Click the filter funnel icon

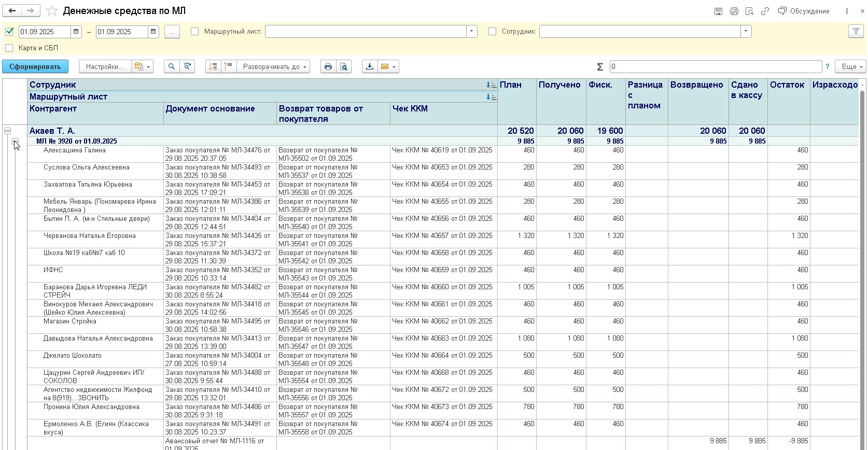[x=856, y=32]
